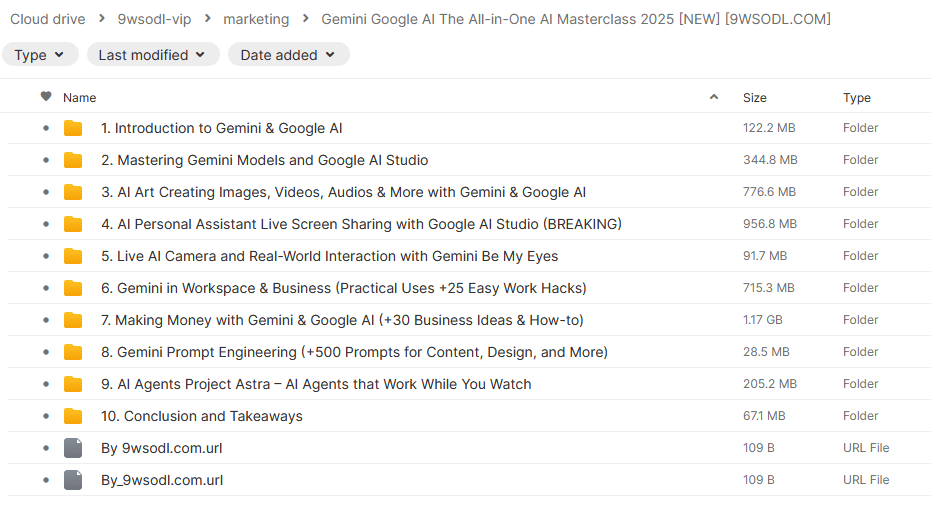Open AI Personal Assistant Live Screen Sharing folder

click(361, 224)
